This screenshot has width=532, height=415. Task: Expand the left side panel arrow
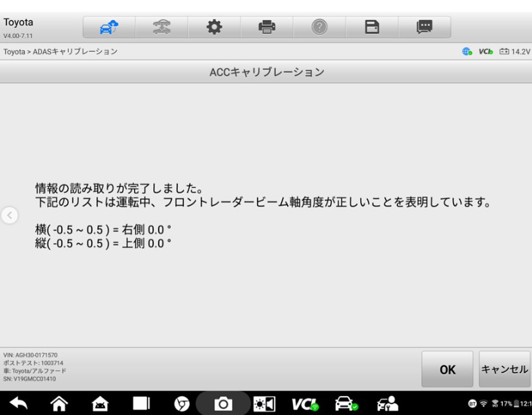pyautogui.click(x=10, y=215)
